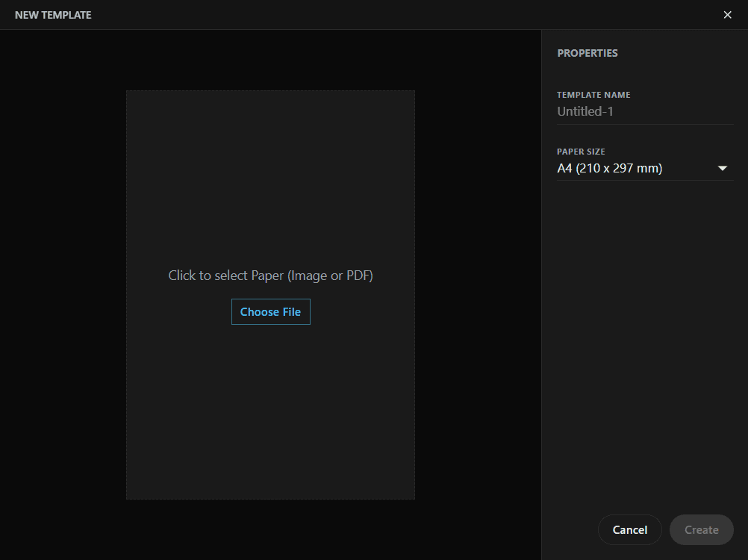Screen dimensions: 748x560
Task: Open the A4 paper size dropdown
Action: pyautogui.click(x=635, y=169)
